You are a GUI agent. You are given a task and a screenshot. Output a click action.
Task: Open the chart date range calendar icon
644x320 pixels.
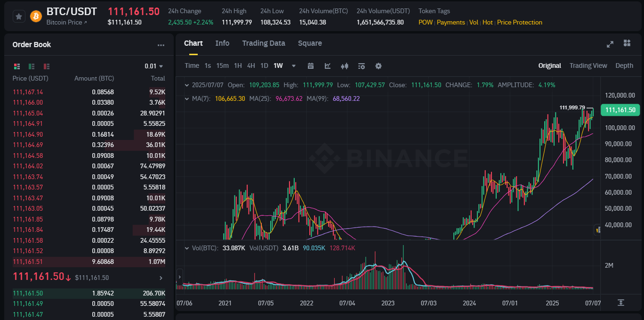pyautogui.click(x=310, y=66)
